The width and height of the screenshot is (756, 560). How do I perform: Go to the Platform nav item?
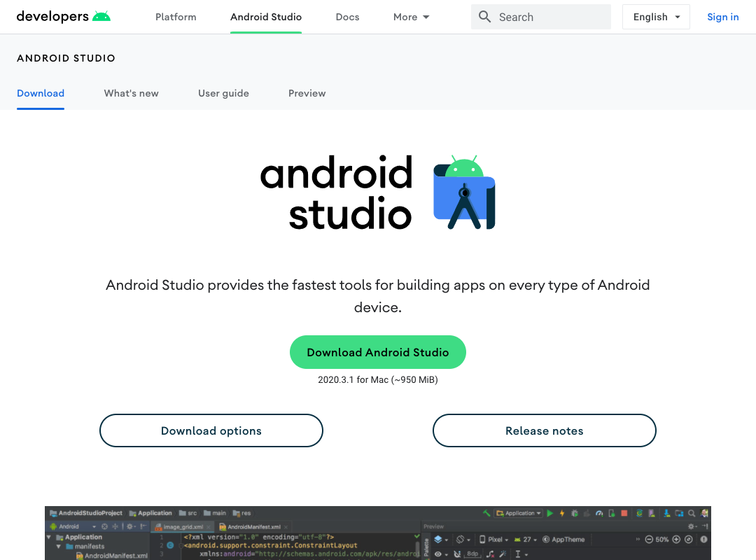click(176, 17)
